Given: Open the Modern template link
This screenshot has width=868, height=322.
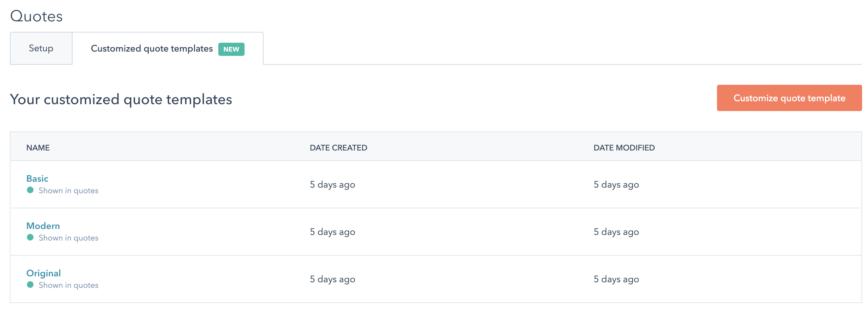Looking at the screenshot, I should click(x=43, y=226).
